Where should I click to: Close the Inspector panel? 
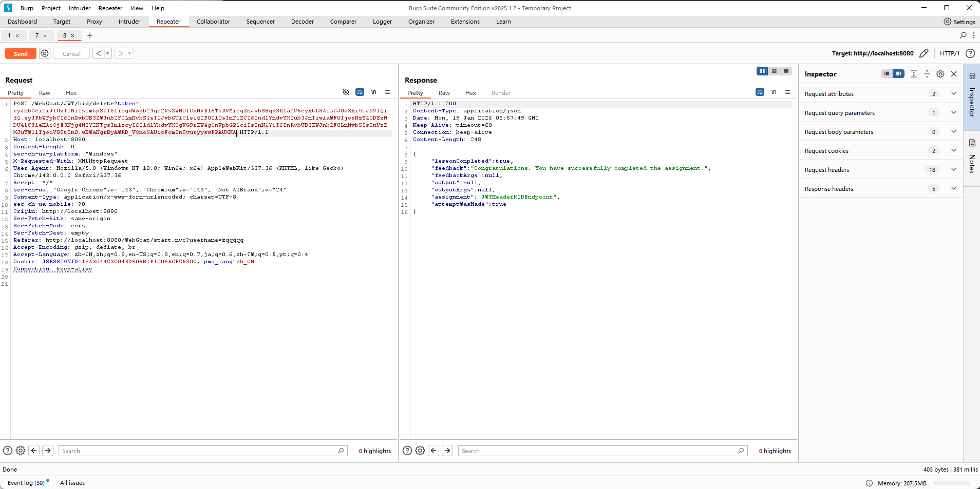[x=954, y=74]
